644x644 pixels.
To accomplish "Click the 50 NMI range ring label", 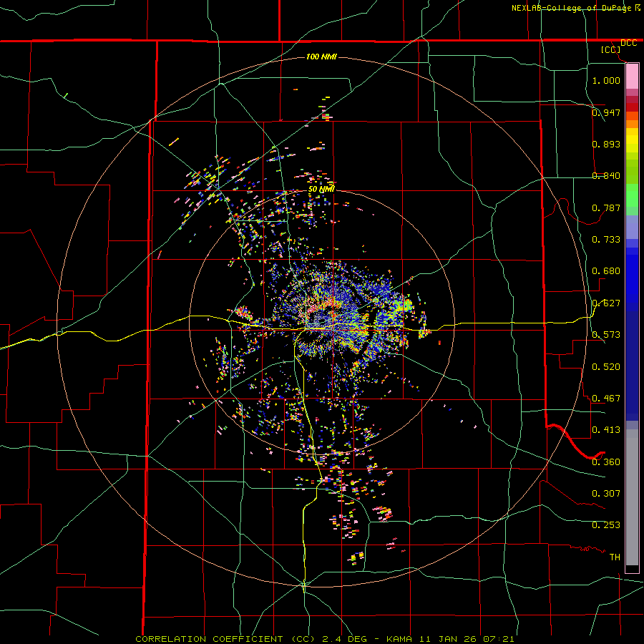I will [321, 189].
